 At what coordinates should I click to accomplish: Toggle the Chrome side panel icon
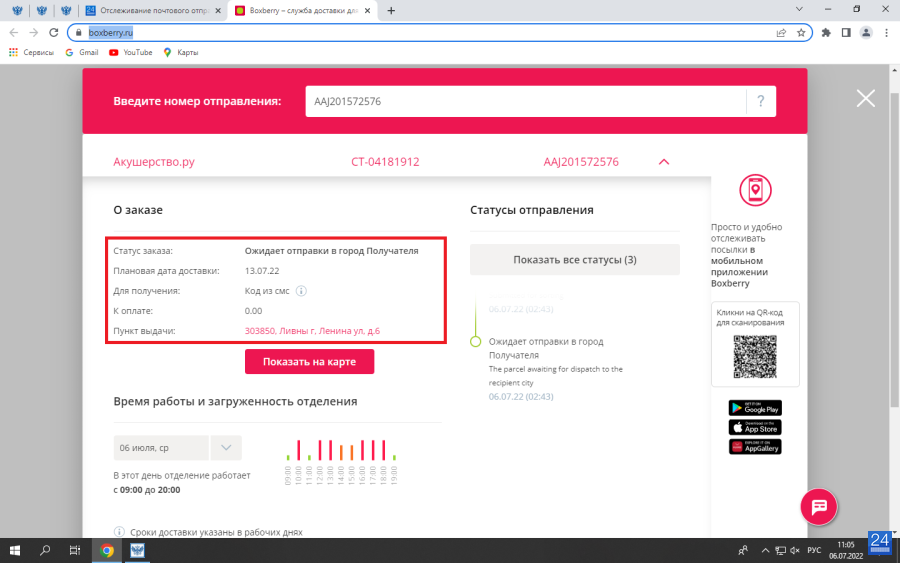coord(846,33)
